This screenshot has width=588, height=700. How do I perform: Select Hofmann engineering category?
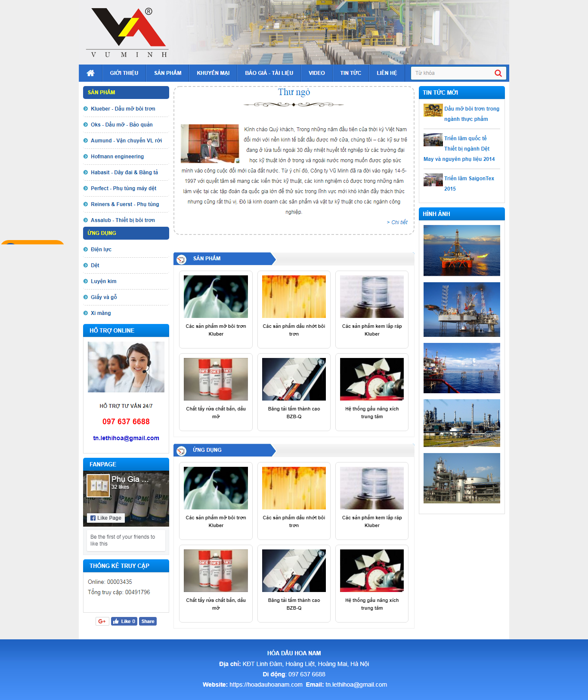[x=118, y=157]
